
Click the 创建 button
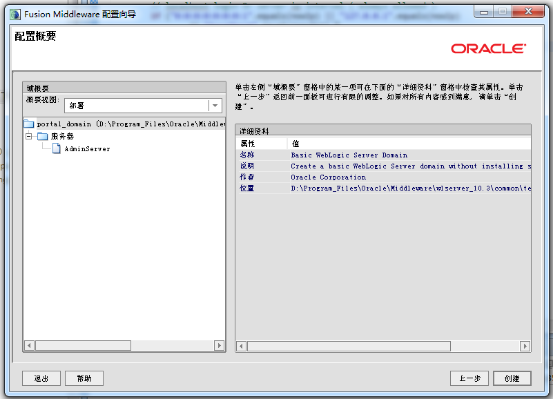(x=512, y=378)
